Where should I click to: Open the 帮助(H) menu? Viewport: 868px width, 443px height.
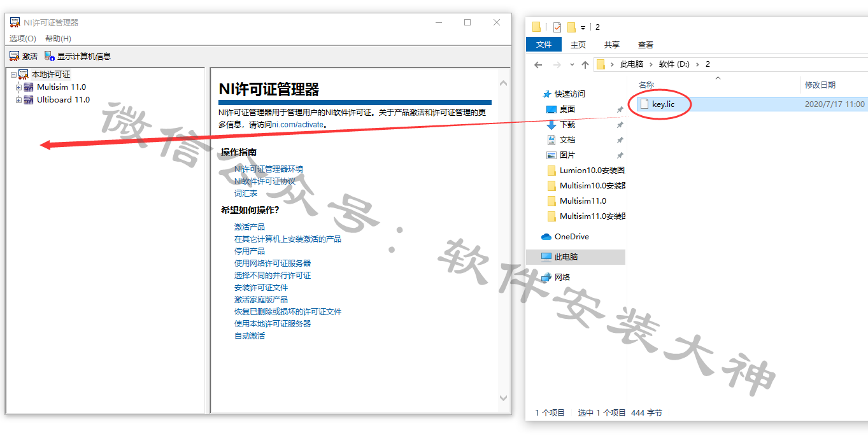(x=58, y=39)
